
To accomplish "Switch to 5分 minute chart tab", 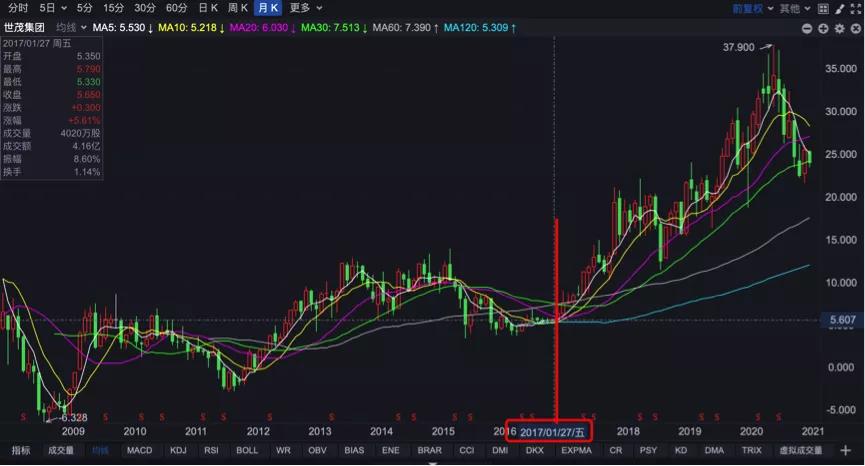I will click(x=84, y=8).
